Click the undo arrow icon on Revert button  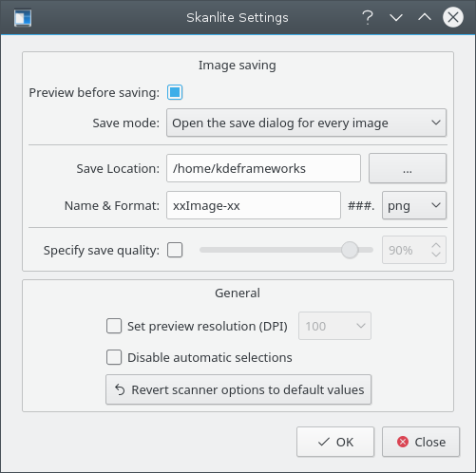tap(120, 389)
